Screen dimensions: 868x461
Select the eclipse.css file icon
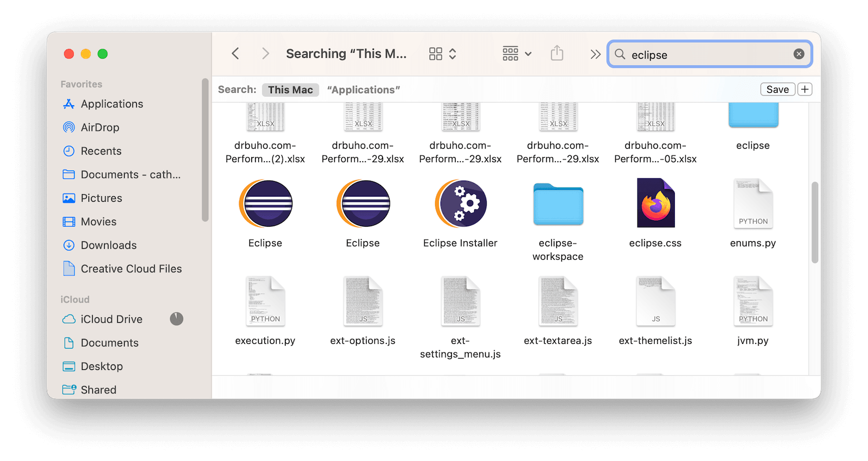(655, 203)
